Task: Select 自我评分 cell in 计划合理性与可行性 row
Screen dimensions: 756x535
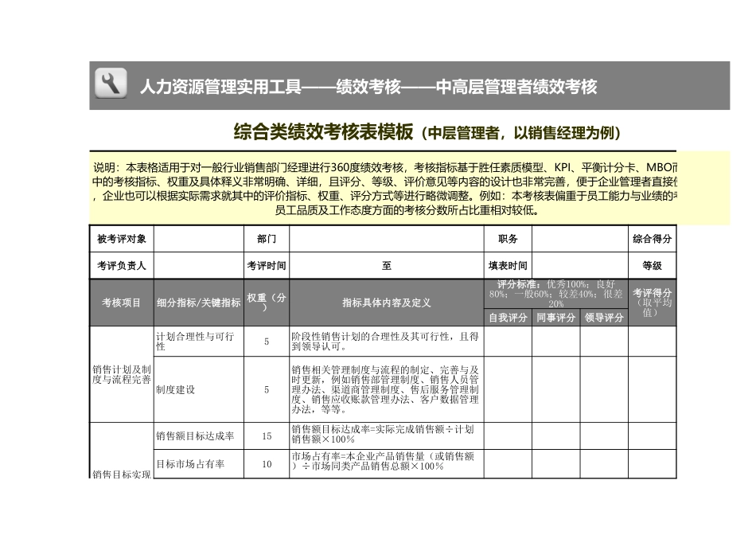Action: click(x=508, y=342)
